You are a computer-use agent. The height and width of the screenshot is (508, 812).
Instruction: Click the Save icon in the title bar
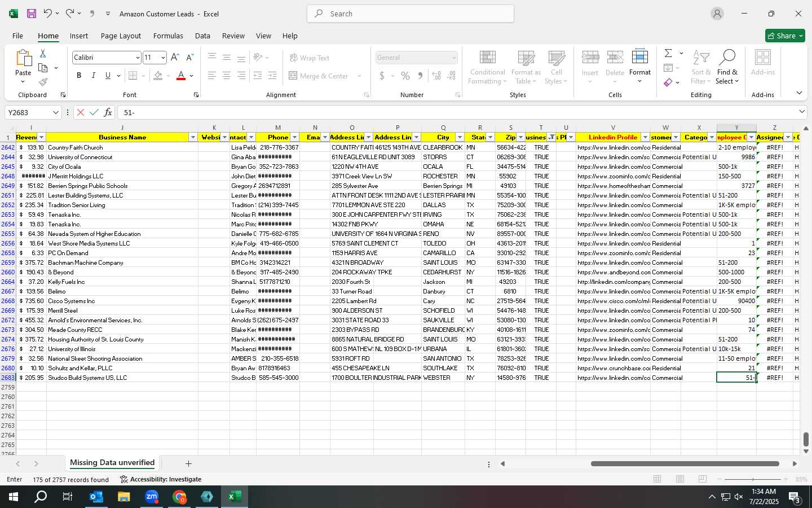[32, 14]
